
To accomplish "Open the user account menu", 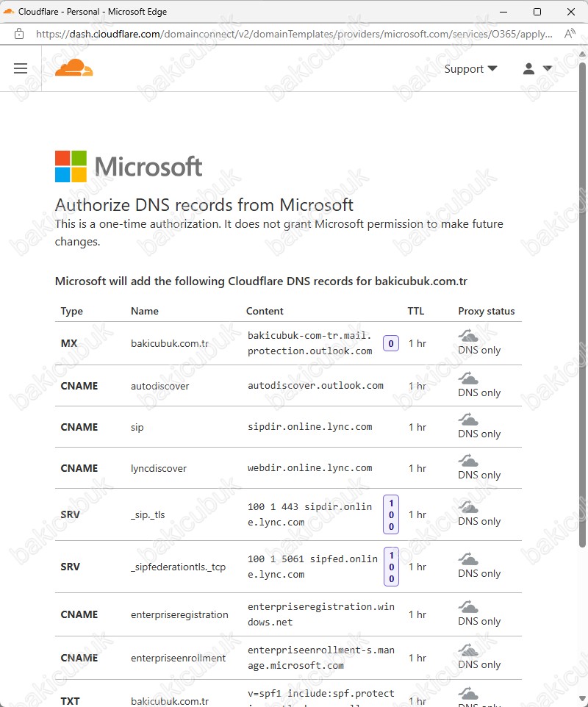I will coord(537,68).
